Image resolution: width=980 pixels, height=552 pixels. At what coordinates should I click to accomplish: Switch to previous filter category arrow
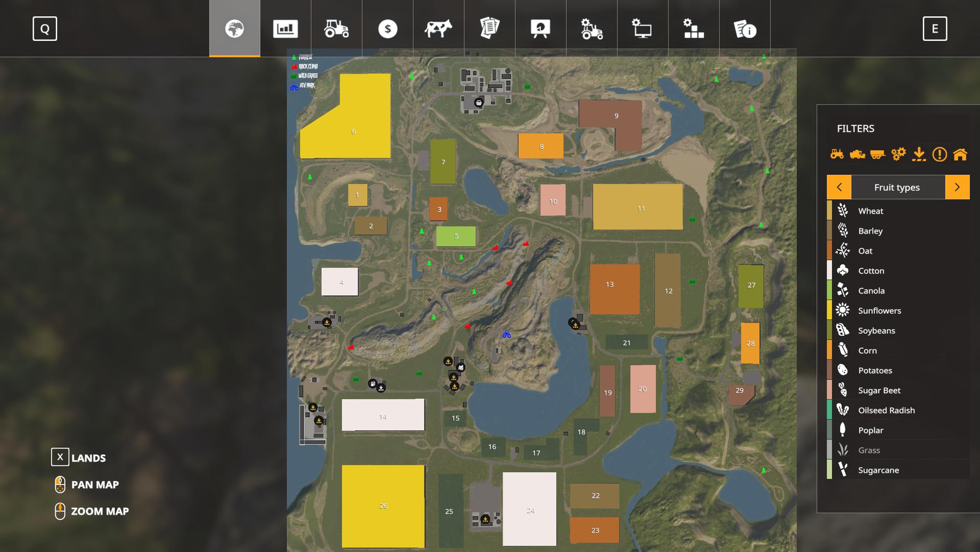pyautogui.click(x=839, y=187)
